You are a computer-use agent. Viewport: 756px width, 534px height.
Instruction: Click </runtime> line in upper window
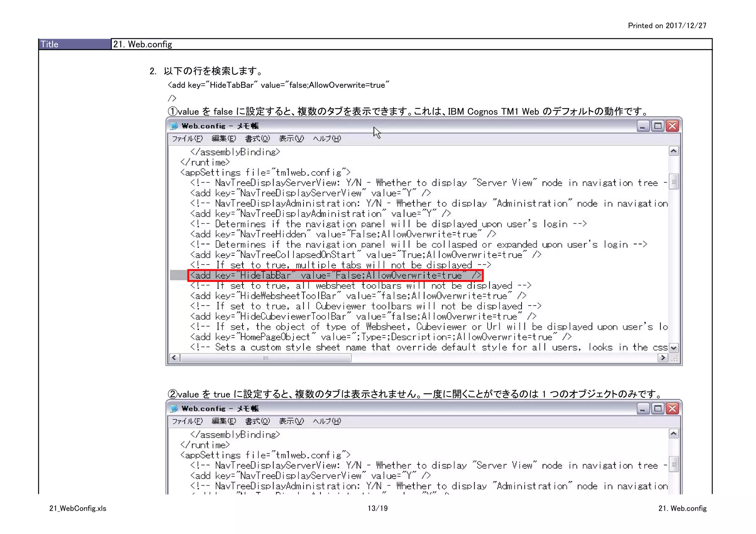[x=205, y=162]
